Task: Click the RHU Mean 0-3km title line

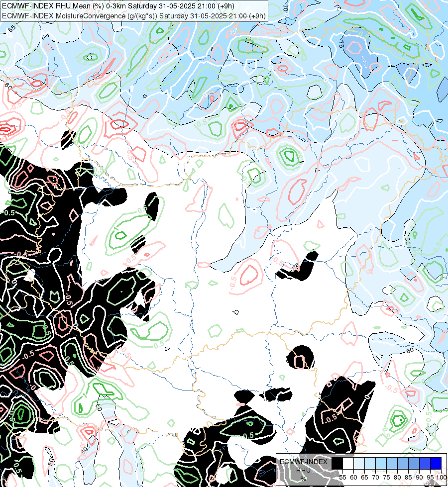Action: point(118,6)
